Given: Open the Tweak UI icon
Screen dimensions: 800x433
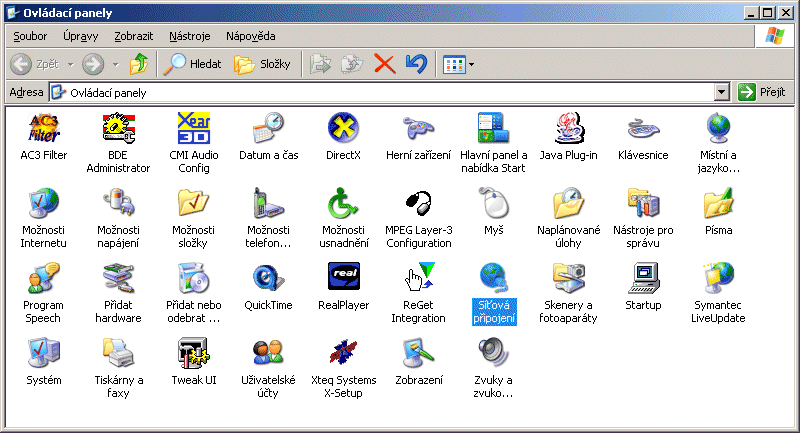Looking at the screenshot, I should pyautogui.click(x=193, y=353).
